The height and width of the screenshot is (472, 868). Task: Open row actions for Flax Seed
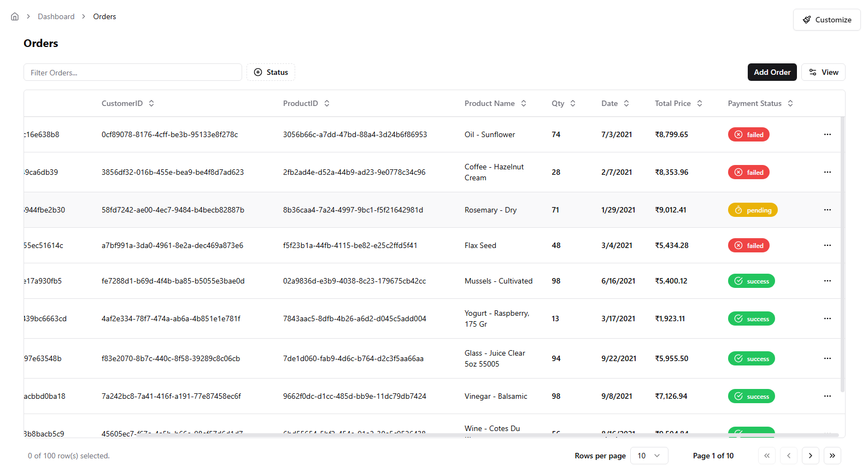(828, 245)
